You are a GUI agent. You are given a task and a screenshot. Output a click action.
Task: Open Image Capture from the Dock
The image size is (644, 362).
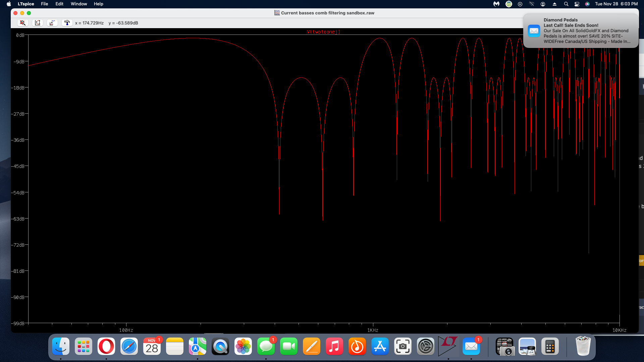click(504, 346)
